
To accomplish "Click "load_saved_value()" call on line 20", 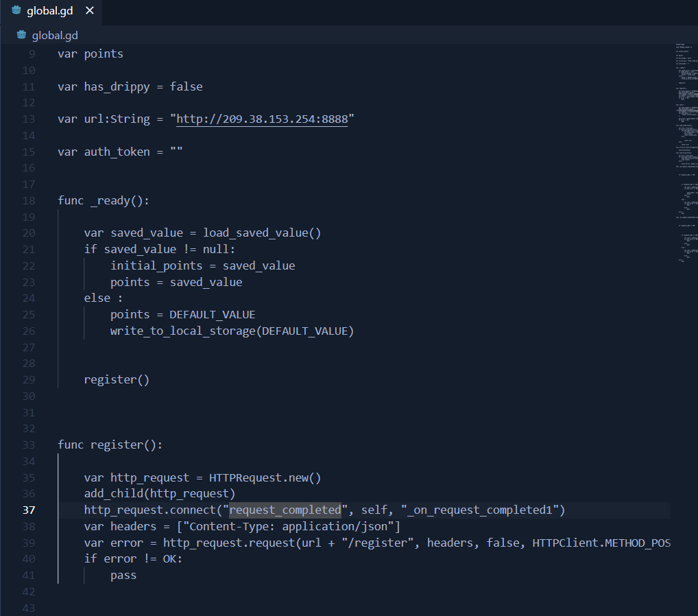I will point(262,233).
